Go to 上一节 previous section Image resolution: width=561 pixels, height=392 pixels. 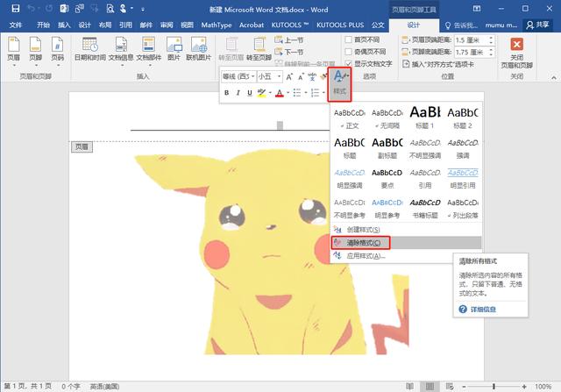pyautogui.click(x=289, y=40)
